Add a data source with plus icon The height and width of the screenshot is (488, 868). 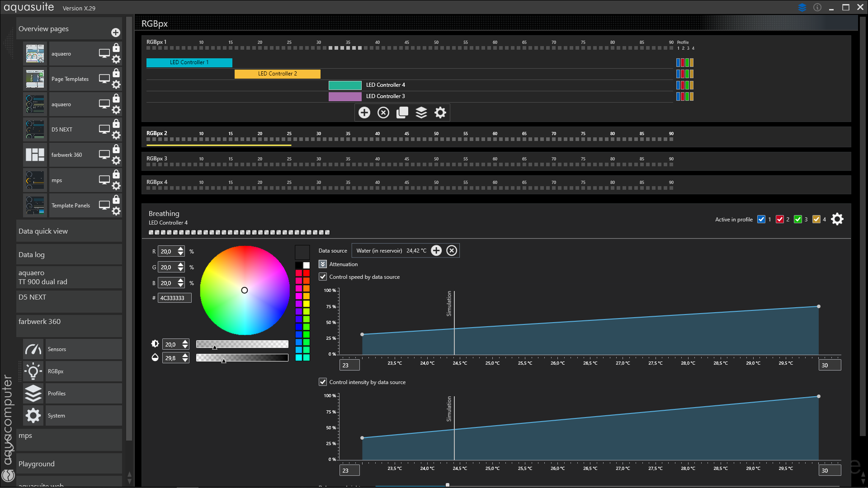point(436,251)
